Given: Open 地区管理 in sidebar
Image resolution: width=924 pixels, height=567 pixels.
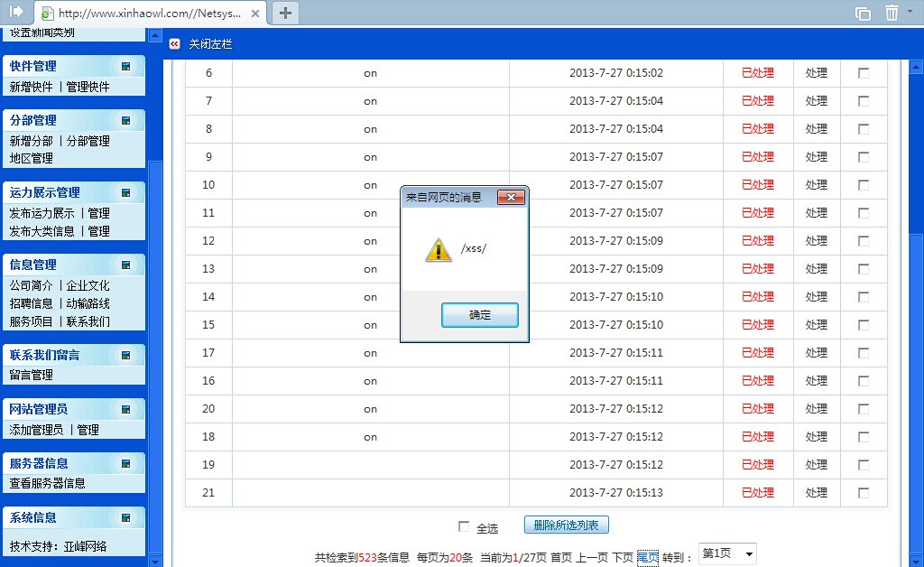Looking at the screenshot, I should 32,158.
